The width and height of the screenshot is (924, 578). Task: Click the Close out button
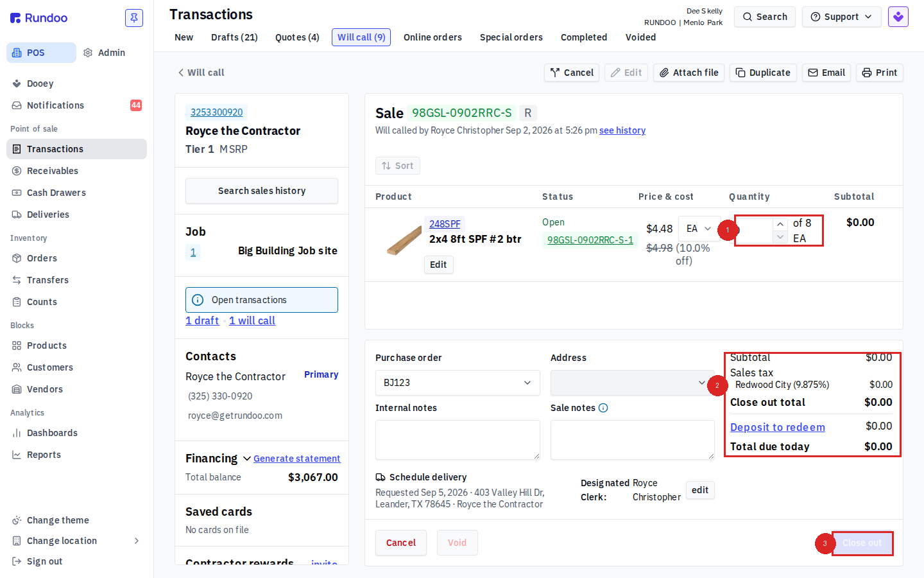862,543
